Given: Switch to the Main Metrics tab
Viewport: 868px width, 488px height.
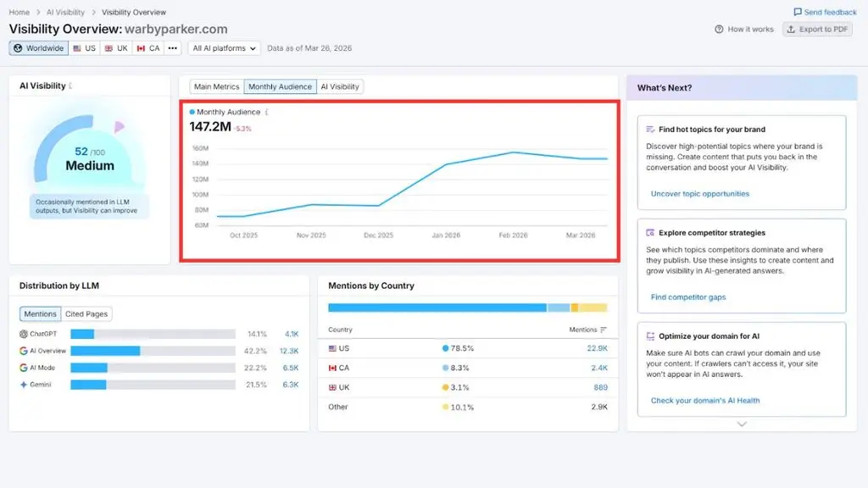Looking at the screenshot, I should [216, 87].
